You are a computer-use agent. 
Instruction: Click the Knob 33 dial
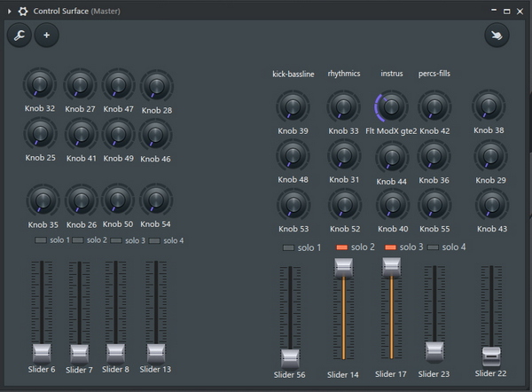click(343, 106)
